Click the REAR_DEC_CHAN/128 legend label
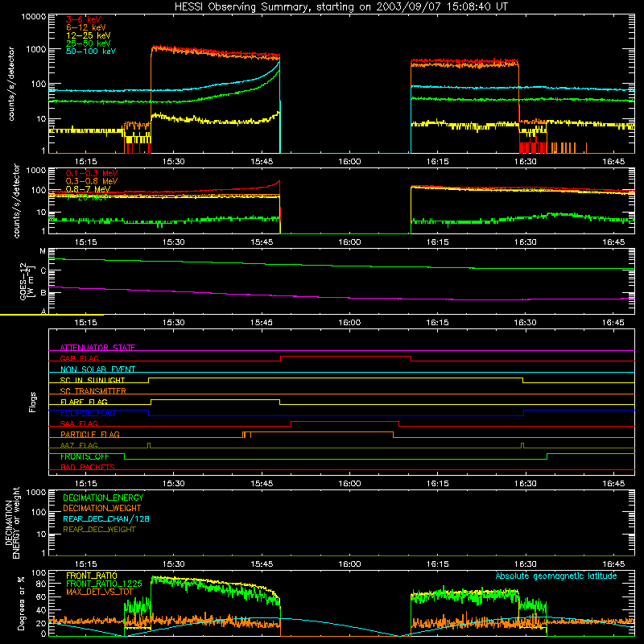The width and height of the screenshot is (644, 644). pos(106,518)
